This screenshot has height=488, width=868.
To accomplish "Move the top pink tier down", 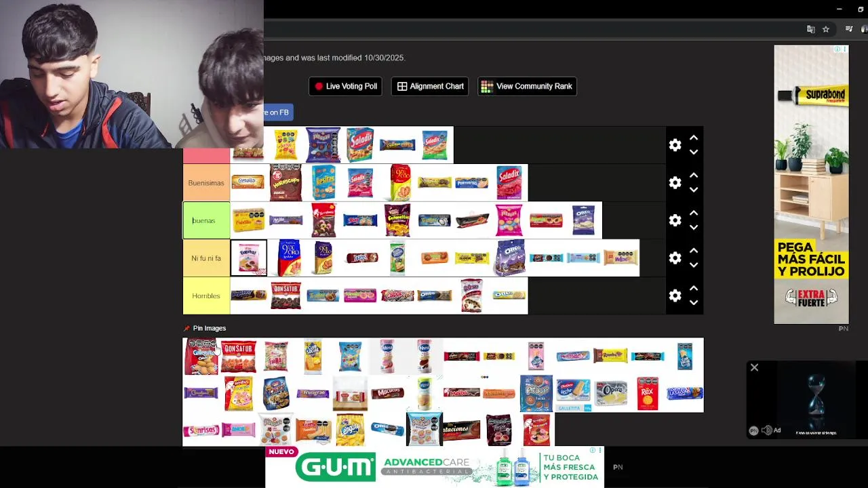I will click(694, 152).
